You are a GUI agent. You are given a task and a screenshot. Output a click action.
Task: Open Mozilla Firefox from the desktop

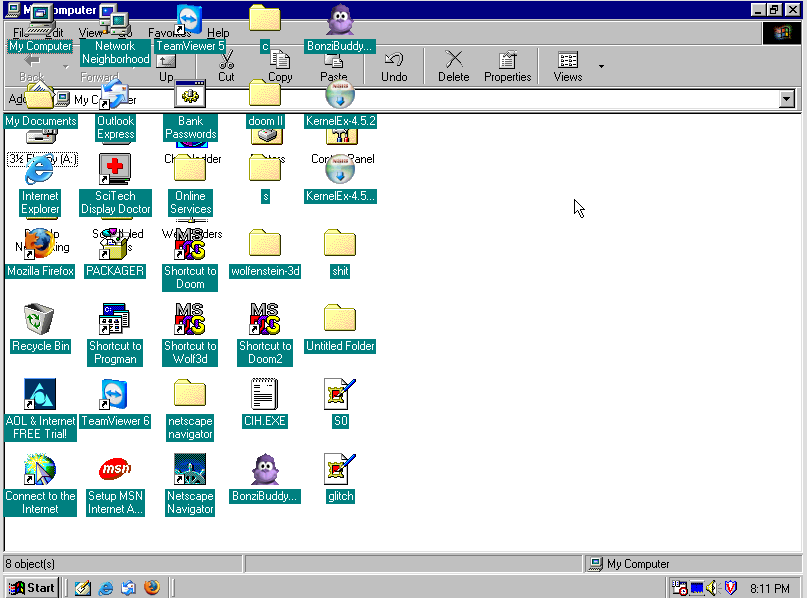[x=40, y=243]
